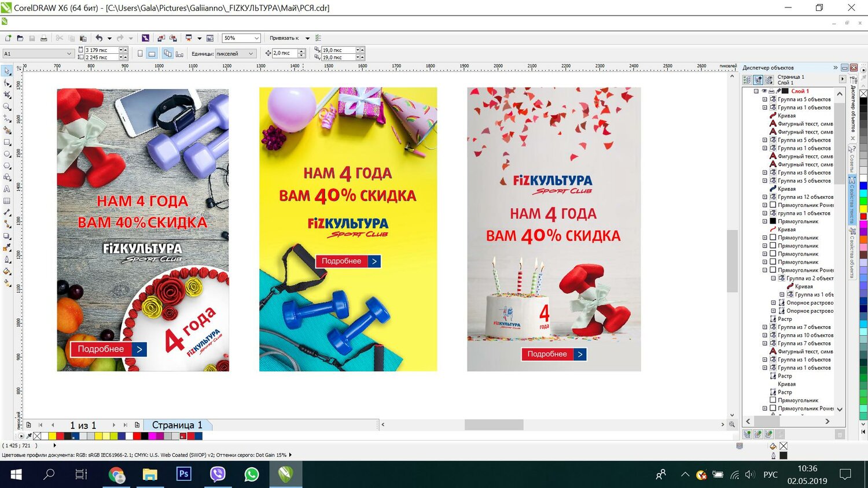The width and height of the screenshot is (868, 488).
Task: Open Photoshop from the taskbar
Action: (x=183, y=474)
